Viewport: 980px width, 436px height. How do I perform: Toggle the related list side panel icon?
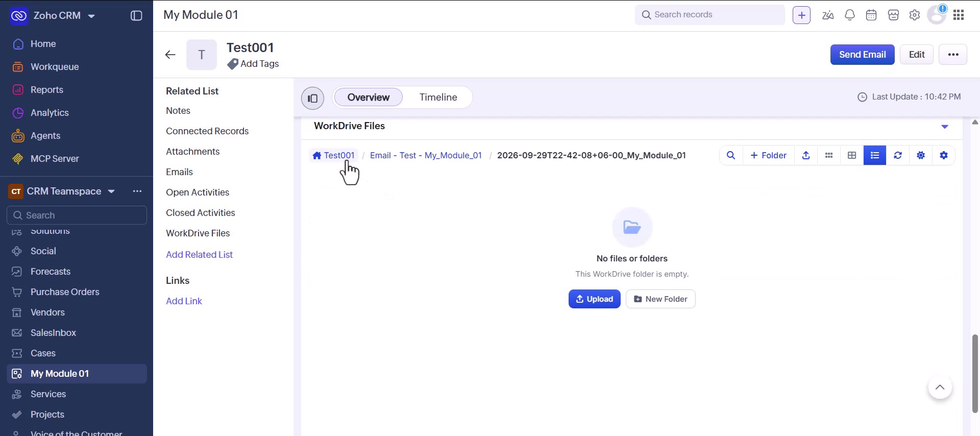pos(313,98)
